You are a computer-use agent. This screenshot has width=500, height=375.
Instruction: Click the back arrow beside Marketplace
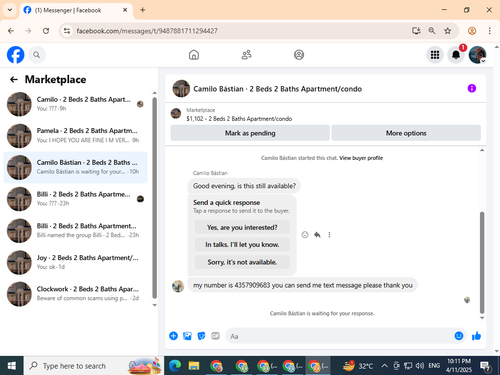pyautogui.click(x=14, y=79)
